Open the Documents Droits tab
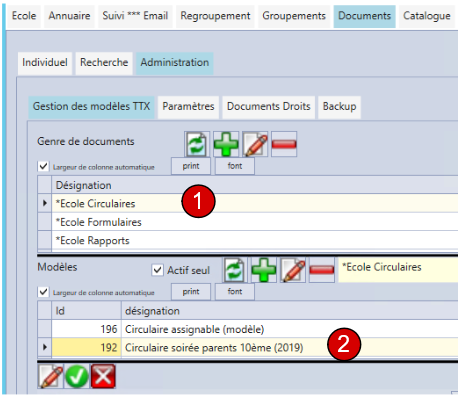 pyautogui.click(x=269, y=107)
